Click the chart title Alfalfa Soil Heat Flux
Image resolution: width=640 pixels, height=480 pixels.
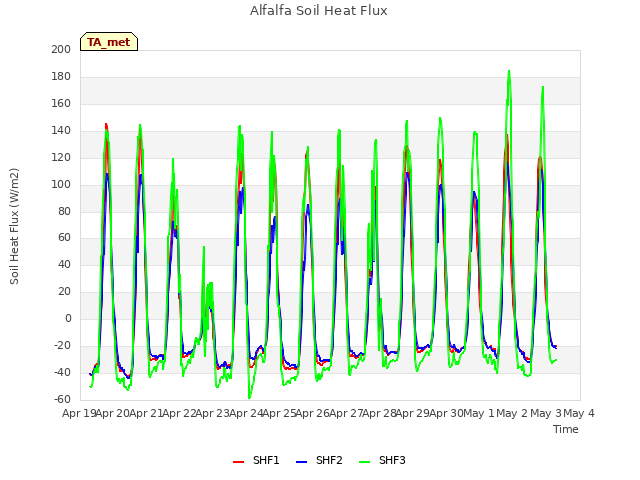click(319, 11)
